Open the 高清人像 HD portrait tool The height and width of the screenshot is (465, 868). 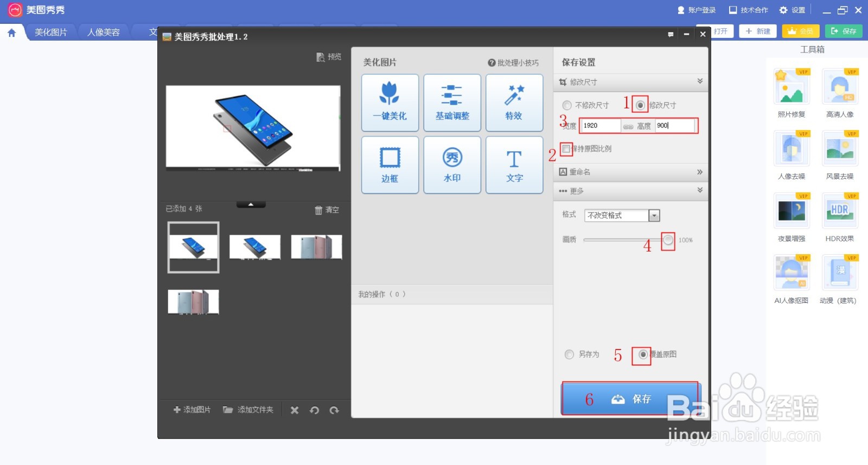(x=840, y=93)
